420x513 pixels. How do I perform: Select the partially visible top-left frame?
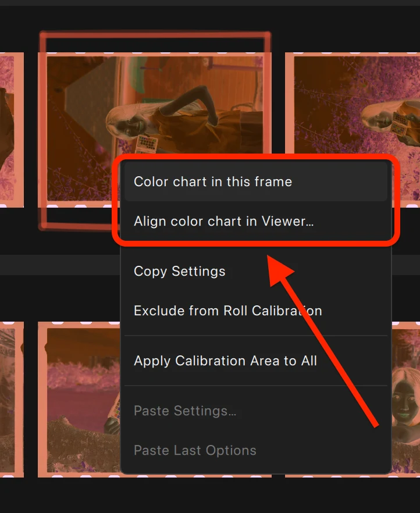[x=12, y=130]
